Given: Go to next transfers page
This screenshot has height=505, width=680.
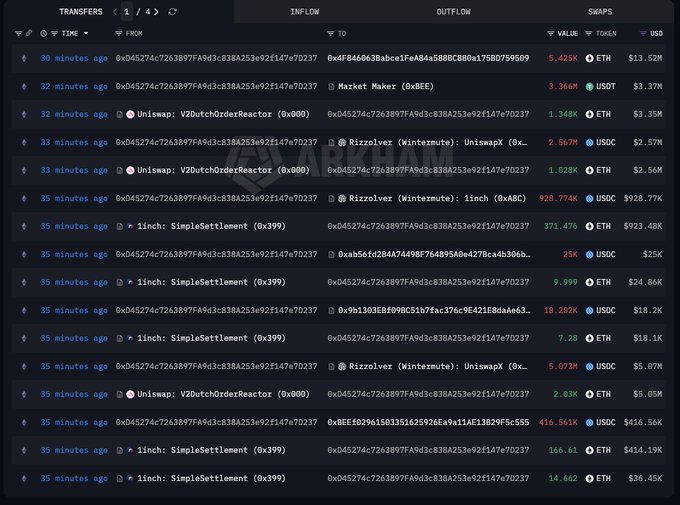Looking at the screenshot, I should 156,12.
